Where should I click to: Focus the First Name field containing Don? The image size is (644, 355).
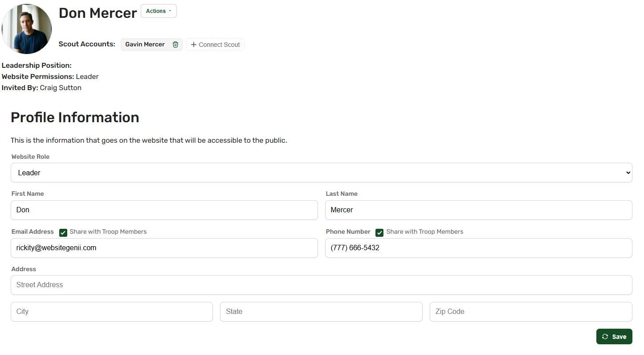(x=164, y=210)
